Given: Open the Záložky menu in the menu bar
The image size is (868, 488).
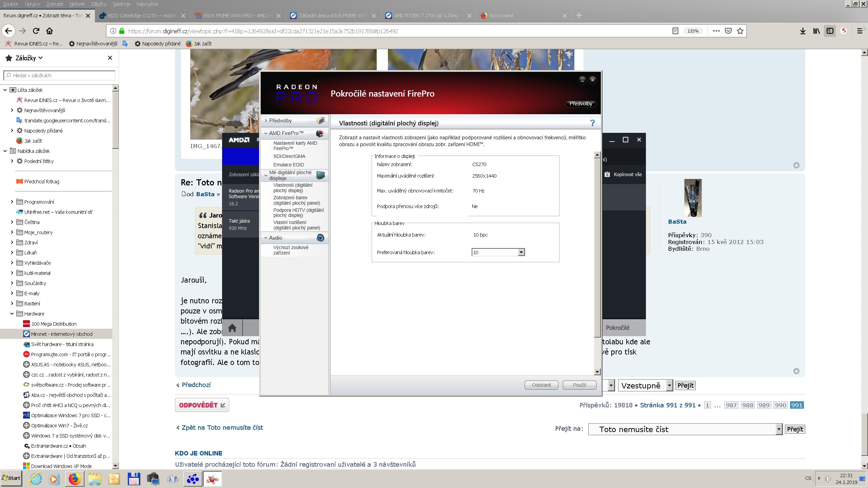Looking at the screenshot, I should (x=98, y=4).
